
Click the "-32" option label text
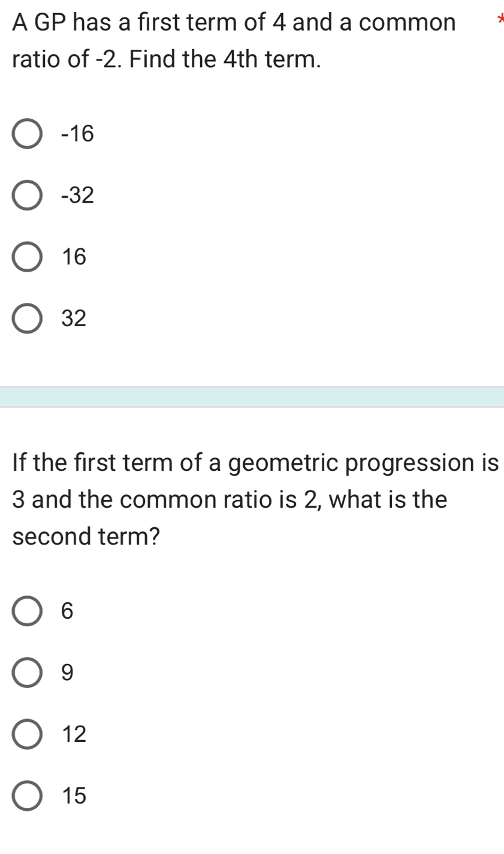click(78, 196)
